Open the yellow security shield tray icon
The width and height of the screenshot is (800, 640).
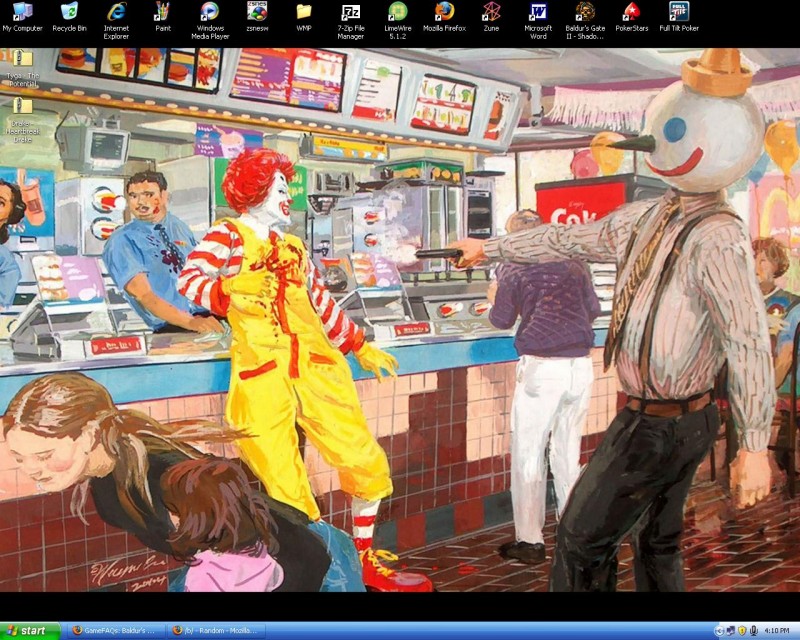click(742, 631)
